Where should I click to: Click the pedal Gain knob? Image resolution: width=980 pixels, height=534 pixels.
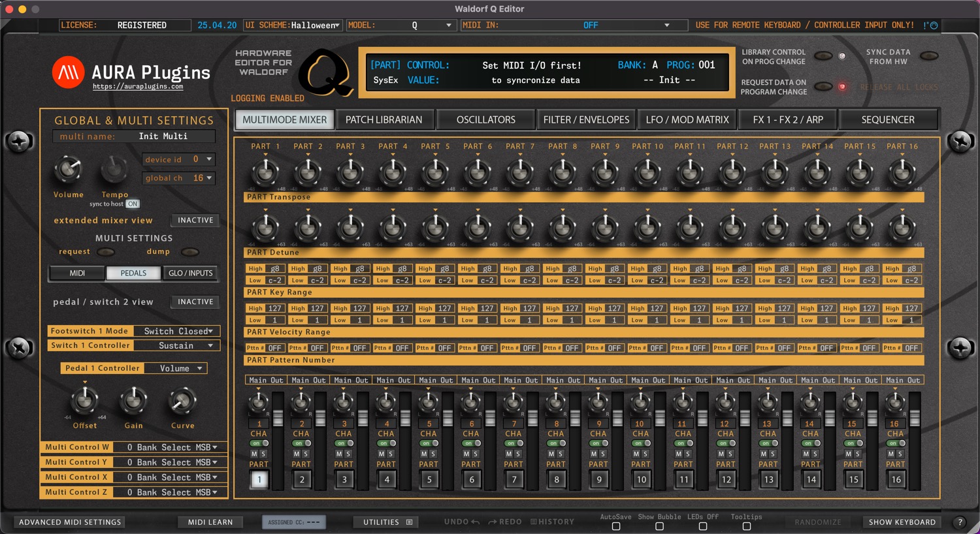coord(133,401)
